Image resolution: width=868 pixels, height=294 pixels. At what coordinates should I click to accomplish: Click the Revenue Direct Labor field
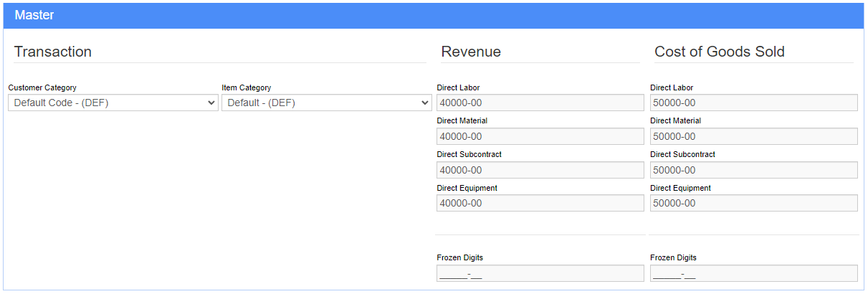pyautogui.click(x=540, y=103)
